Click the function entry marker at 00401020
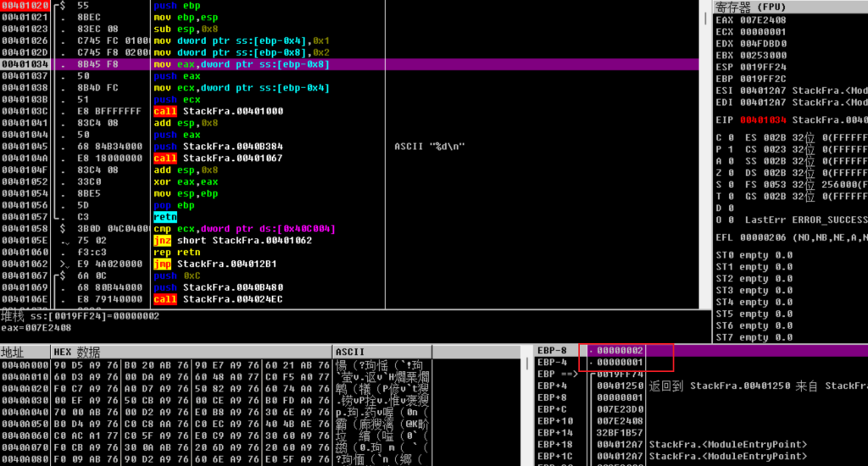 pyautogui.click(x=59, y=5)
